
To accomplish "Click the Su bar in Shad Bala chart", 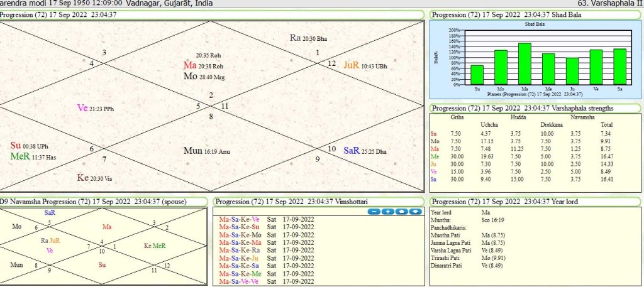I will (477, 75).
